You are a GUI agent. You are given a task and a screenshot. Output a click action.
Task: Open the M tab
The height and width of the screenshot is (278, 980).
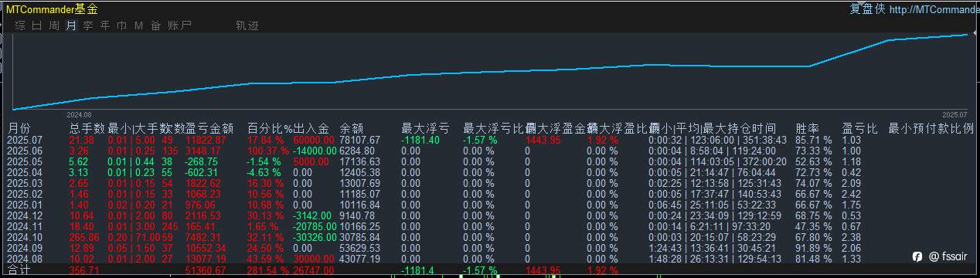click(138, 25)
